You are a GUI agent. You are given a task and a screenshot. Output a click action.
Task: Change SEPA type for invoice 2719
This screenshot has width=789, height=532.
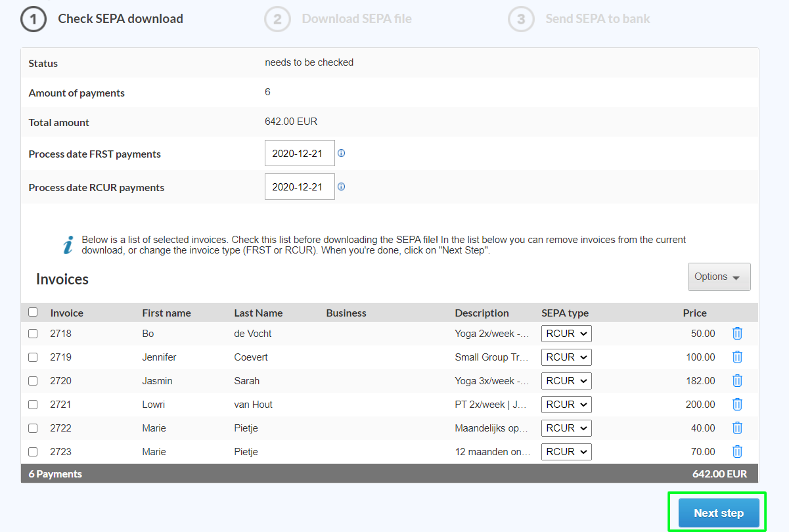pos(566,357)
